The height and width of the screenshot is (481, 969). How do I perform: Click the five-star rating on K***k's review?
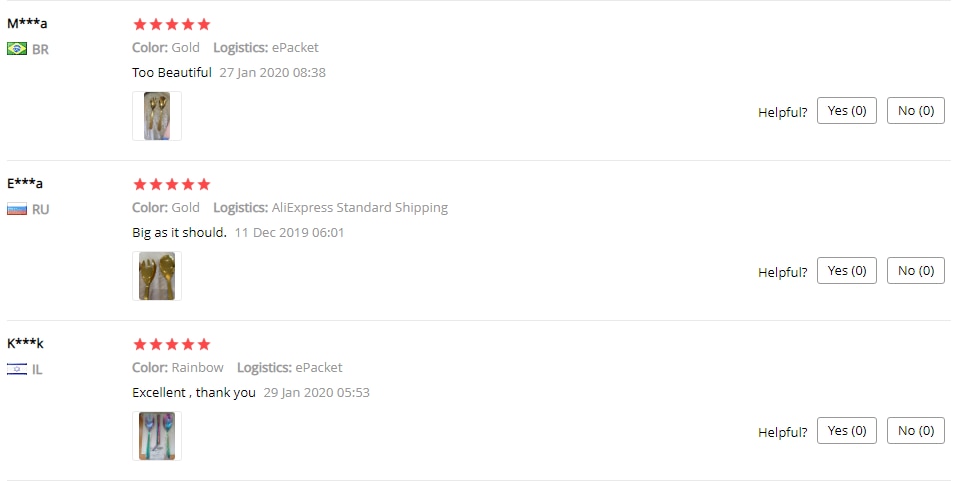(172, 344)
